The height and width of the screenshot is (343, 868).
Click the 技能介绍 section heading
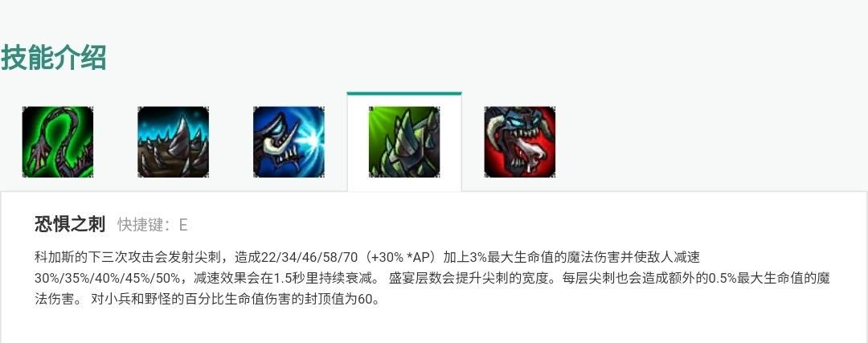tap(54, 58)
